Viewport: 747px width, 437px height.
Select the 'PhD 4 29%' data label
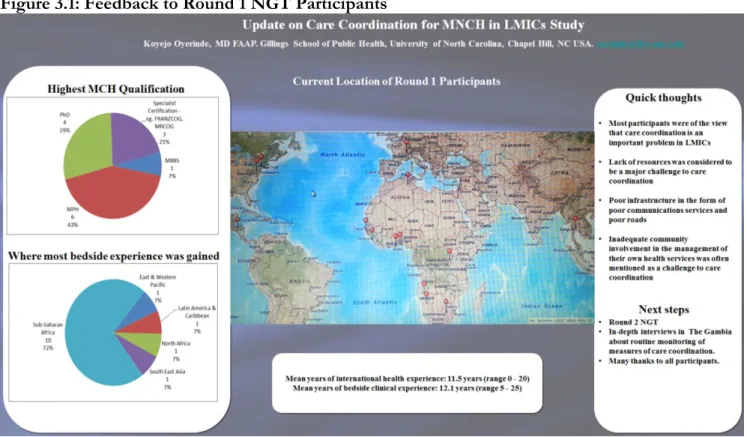pyautogui.click(x=65, y=122)
